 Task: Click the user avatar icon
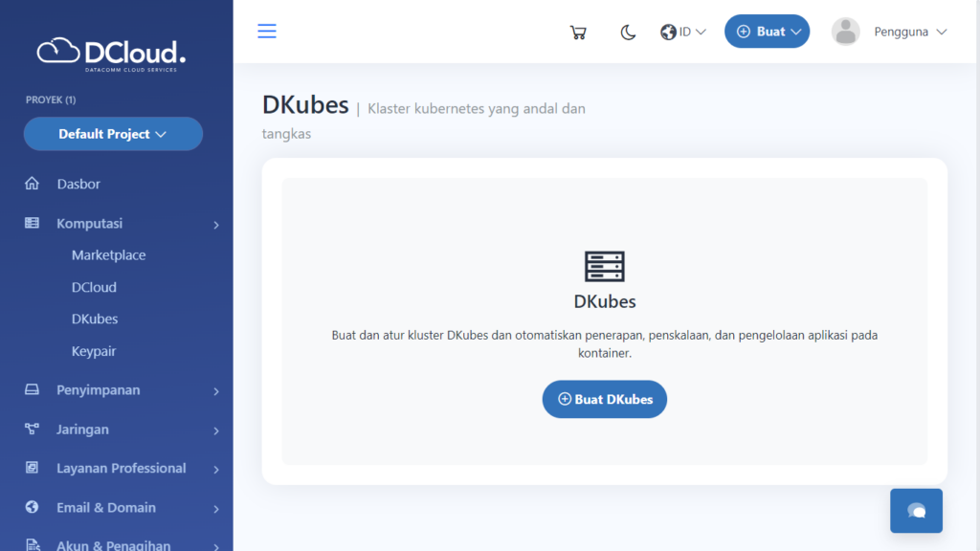point(846,32)
